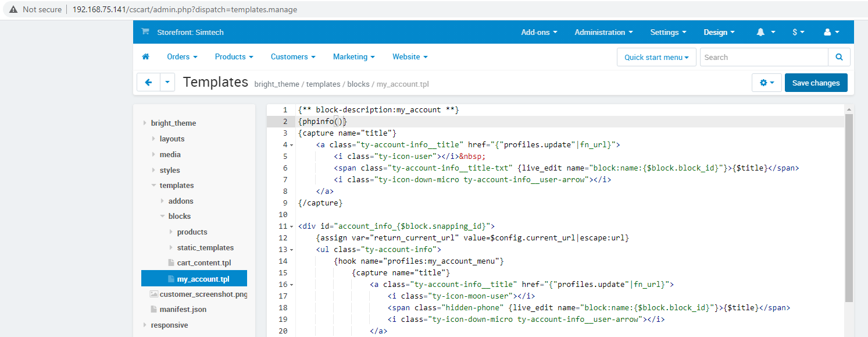Click the breadcrumb path my_account.tpl
868x337 pixels.
pos(403,84)
